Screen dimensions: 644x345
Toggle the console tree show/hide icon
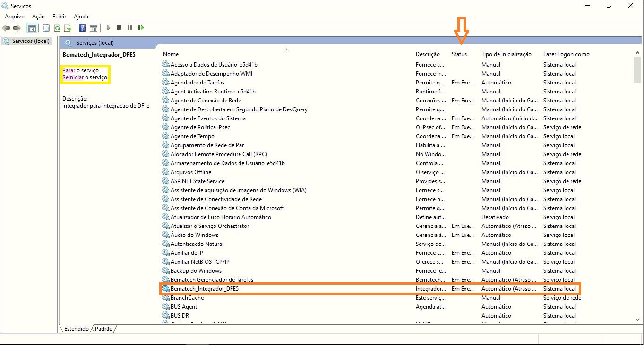tap(32, 28)
